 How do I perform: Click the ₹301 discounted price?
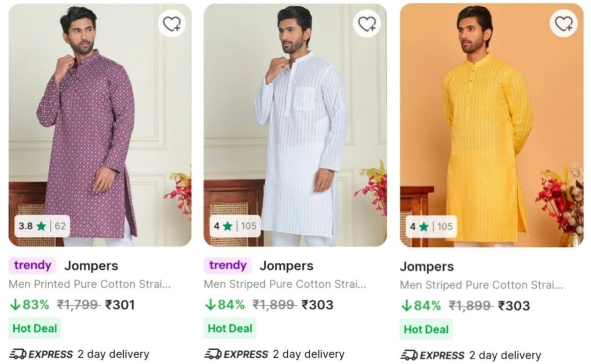coord(120,305)
